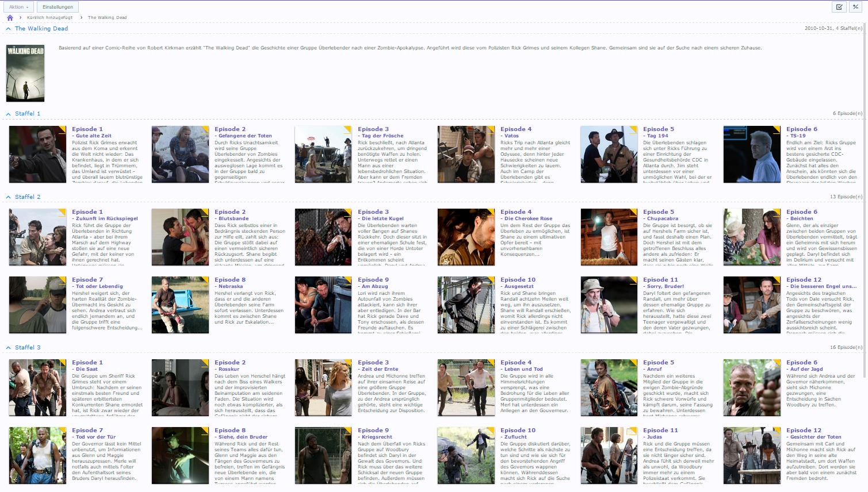
Task: Click yellow corner flag on Staffel 2 Episode 12
Action: point(777,279)
